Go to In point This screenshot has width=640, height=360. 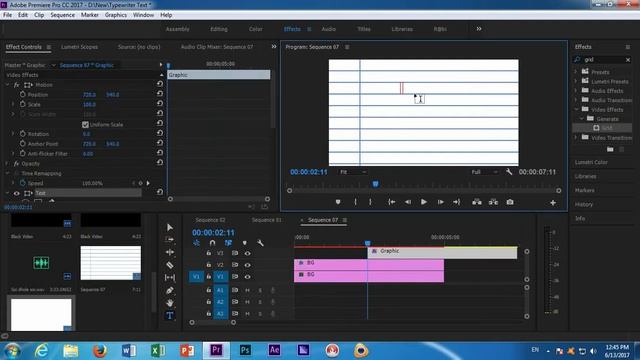tap(391, 202)
